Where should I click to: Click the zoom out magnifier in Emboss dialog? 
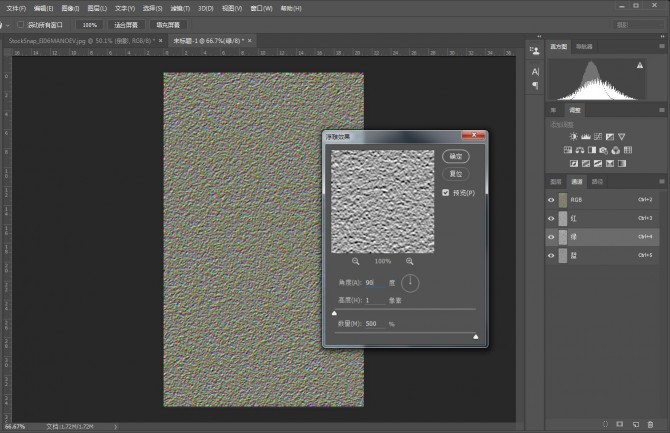click(355, 261)
